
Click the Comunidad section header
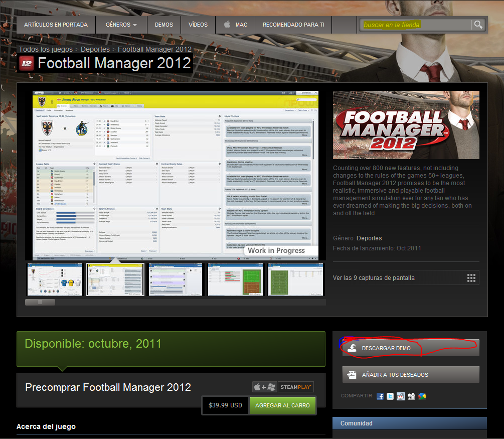point(410,423)
